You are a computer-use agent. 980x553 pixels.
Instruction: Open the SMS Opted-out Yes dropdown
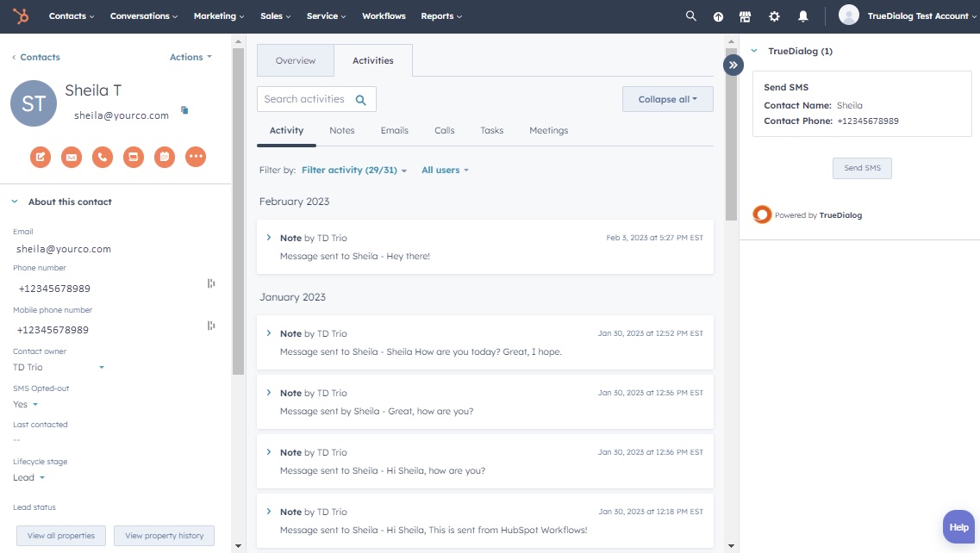[x=26, y=405]
